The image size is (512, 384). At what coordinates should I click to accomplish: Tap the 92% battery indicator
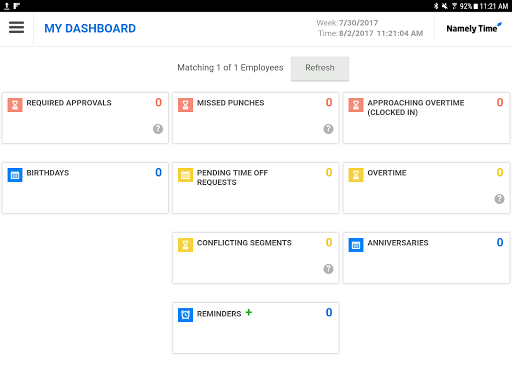pyautogui.click(x=469, y=6)
